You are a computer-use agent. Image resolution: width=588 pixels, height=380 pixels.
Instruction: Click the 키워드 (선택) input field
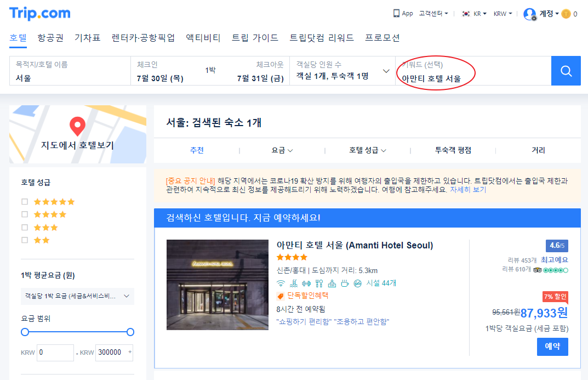473,71
